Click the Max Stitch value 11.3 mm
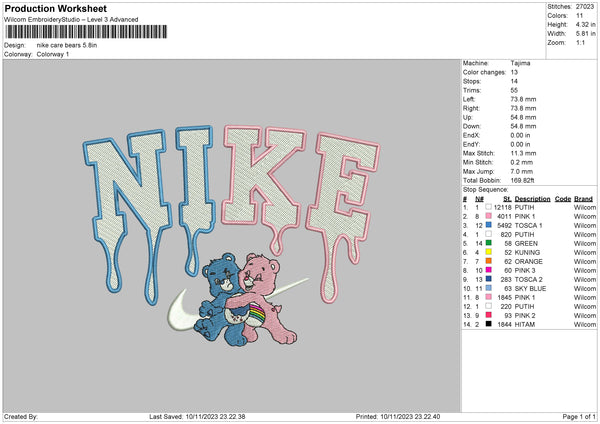Viewport: 600px width, 424px height. (523, 153)
